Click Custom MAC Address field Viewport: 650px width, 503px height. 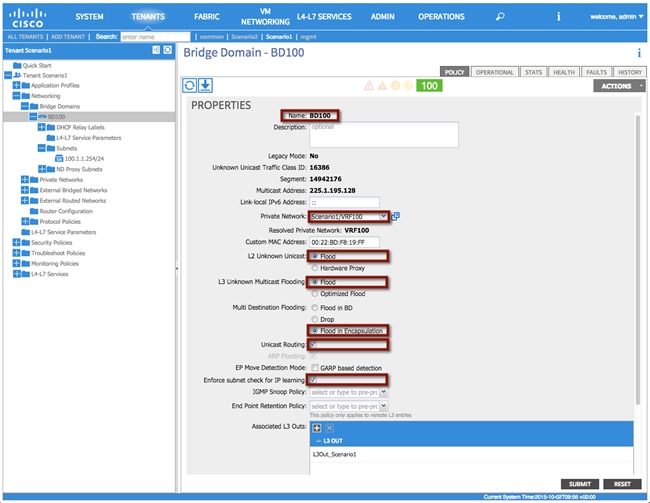tap(344, 242)
